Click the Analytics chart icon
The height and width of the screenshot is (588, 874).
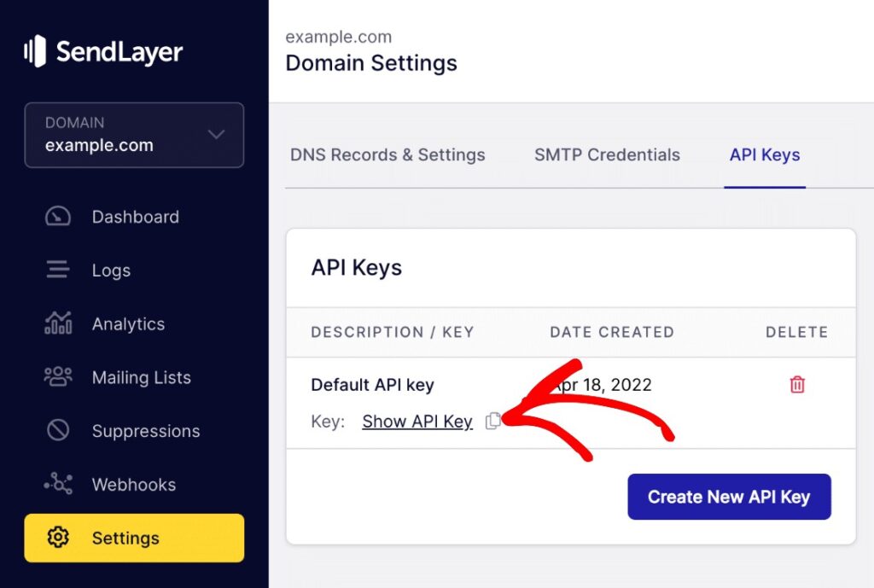pos(57,323)
